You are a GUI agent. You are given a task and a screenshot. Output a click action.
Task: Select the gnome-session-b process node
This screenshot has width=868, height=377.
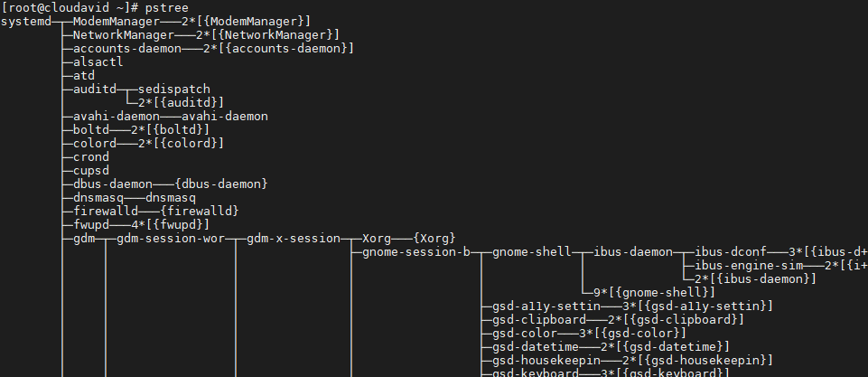point(416,252)
